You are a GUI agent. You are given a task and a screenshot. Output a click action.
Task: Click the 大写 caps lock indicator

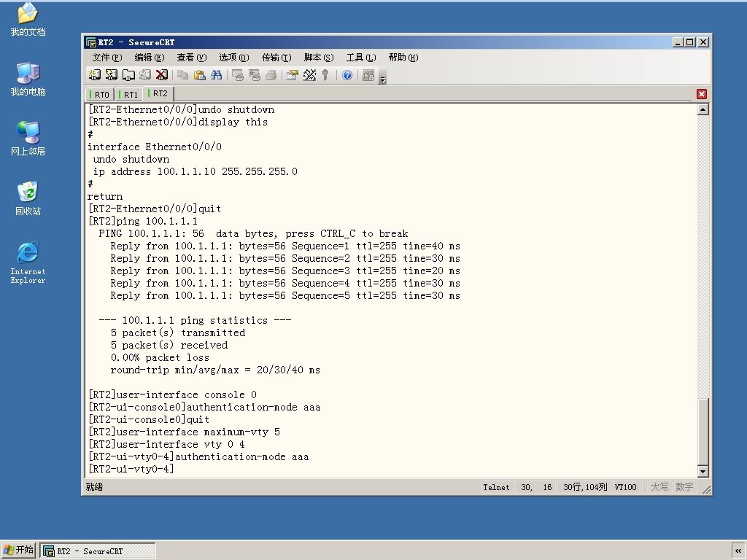tap(659, 487)
